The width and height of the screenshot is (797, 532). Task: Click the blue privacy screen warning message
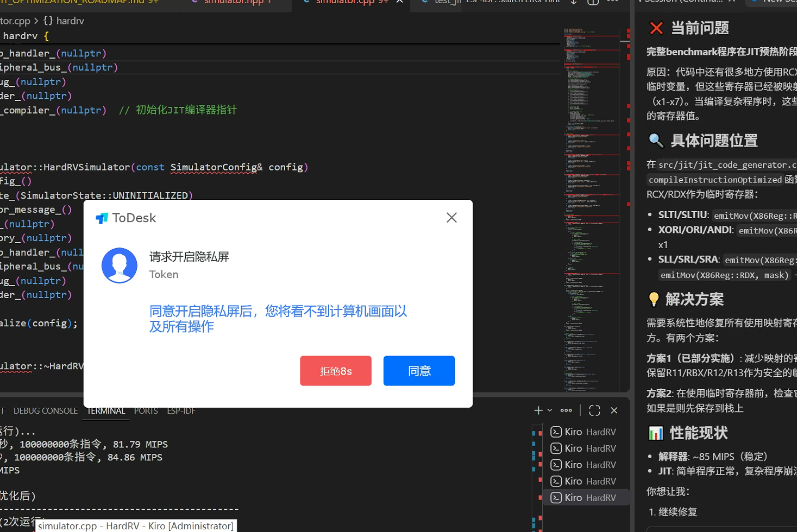pyautogui.click(x=278, y=319)
